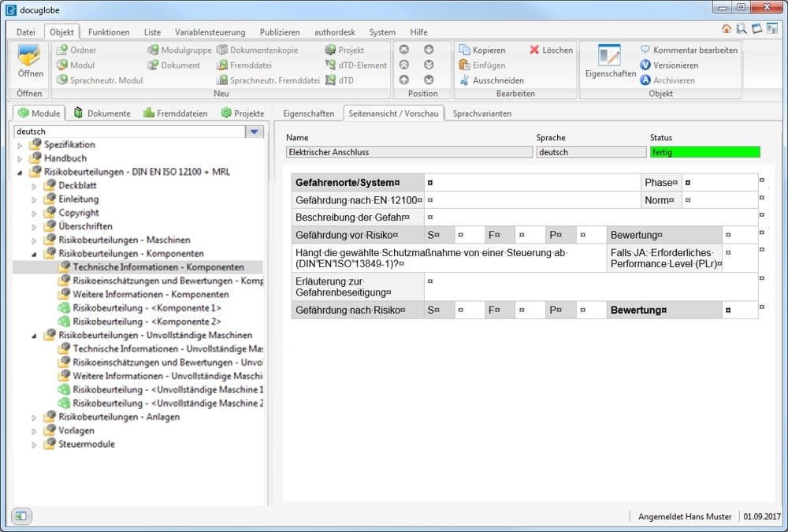
Task: Collapse Risikobeurteilungen - Komponenten folder
Action: (x=34, y=254)
